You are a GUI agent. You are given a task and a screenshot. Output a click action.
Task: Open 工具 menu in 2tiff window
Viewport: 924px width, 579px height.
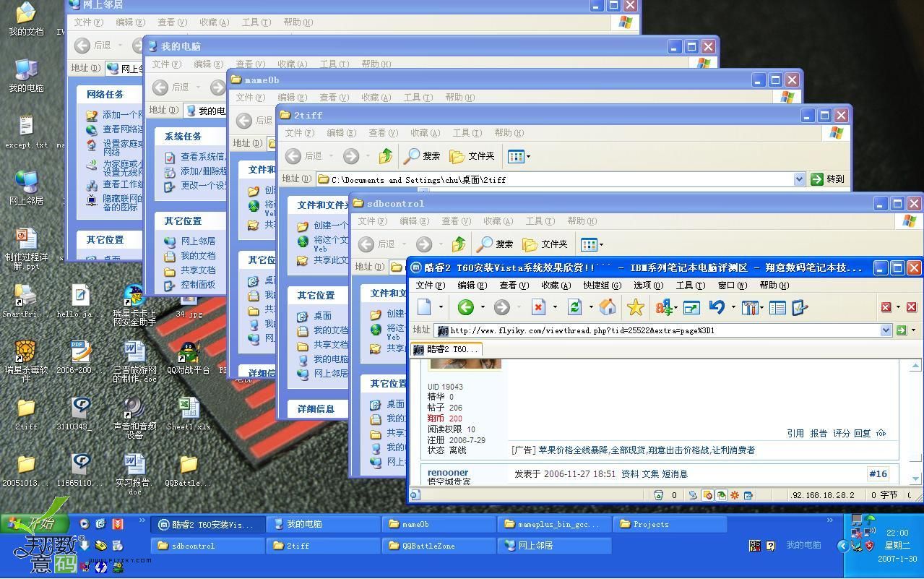click(467, 133)
